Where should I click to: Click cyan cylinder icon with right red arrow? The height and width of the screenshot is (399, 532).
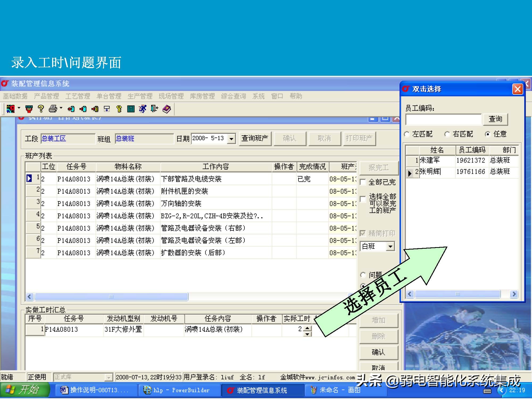tap(83, 109)
